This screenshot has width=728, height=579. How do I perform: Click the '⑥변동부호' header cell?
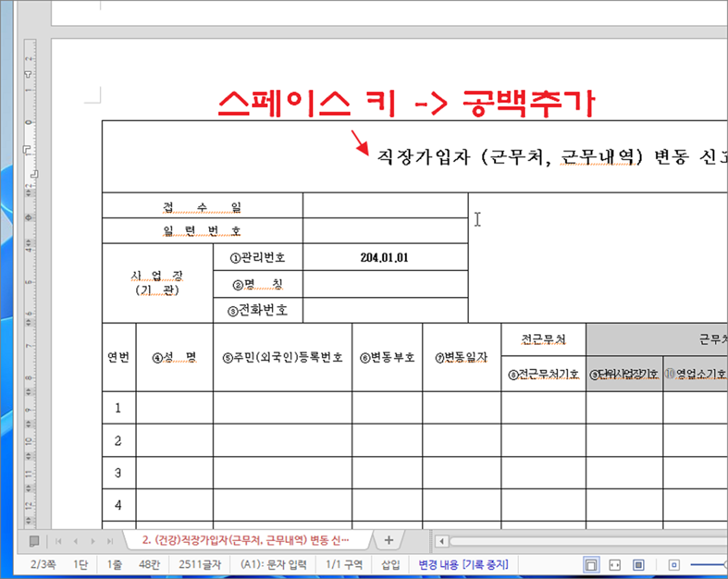pyautogui.click(x=387, y=357)
